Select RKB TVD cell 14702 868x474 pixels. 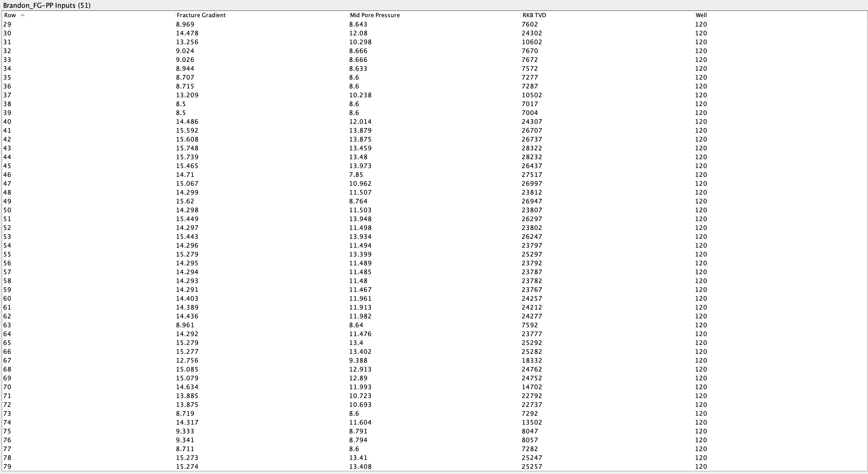(532, 387)
